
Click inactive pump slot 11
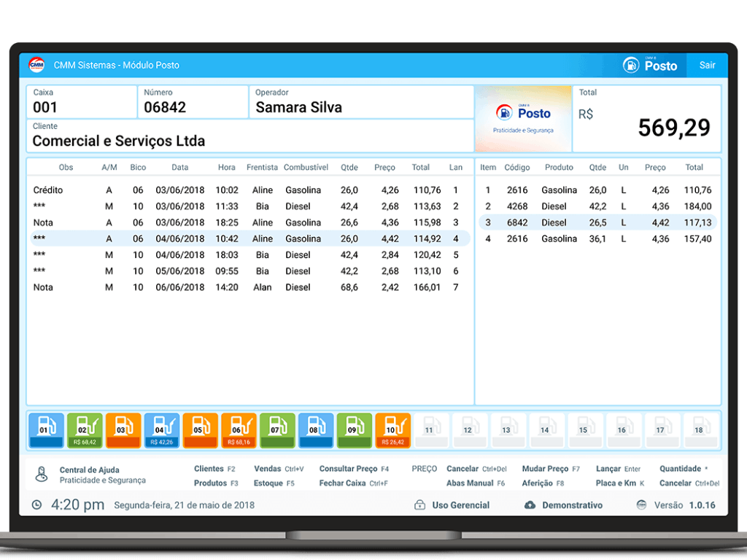(x=431, y=430)
